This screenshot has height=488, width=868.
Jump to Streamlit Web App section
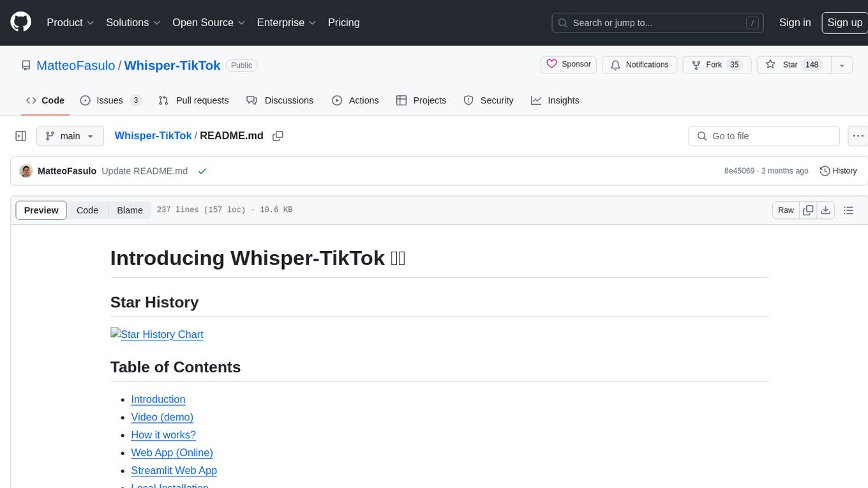click(x=174, y=470)
